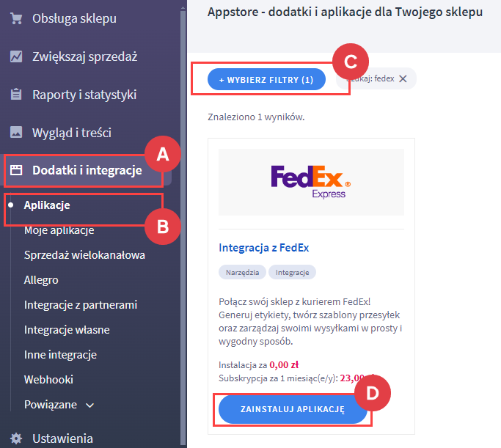
Task: Click the gear icon next to Ustawienia
Action: 16,438
